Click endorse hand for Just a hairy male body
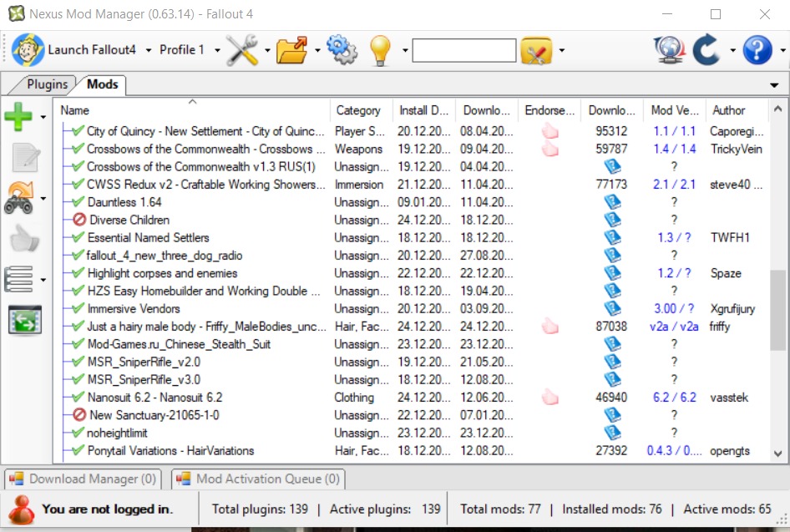The width and height of the screenshot is (790, 532). tap(549, 327)
